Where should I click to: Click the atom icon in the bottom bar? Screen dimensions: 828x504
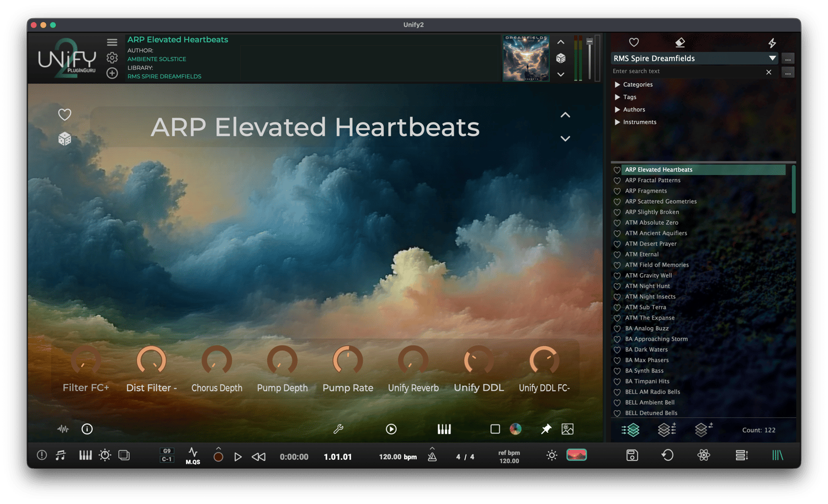703,455
